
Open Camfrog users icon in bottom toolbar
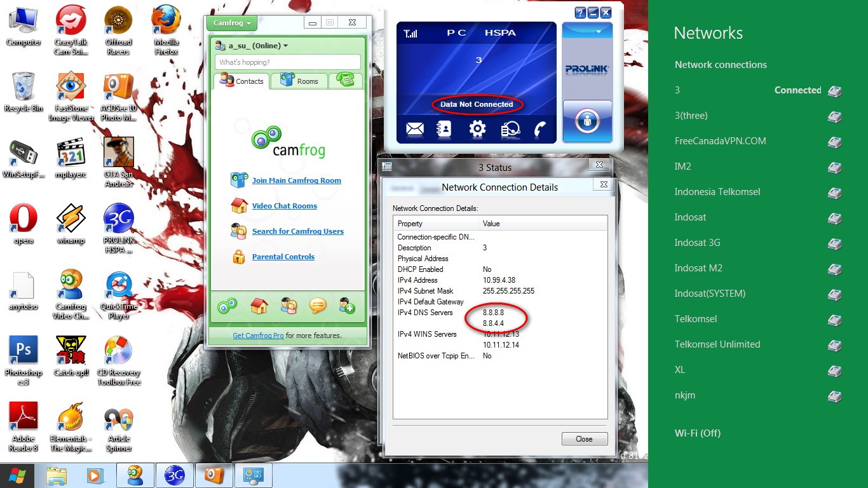pyautogui.click(x=288, y=306)
